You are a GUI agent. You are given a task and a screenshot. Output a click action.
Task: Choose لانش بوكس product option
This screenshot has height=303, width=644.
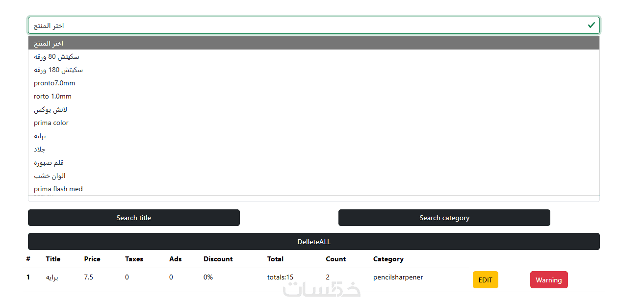(314, 109)
